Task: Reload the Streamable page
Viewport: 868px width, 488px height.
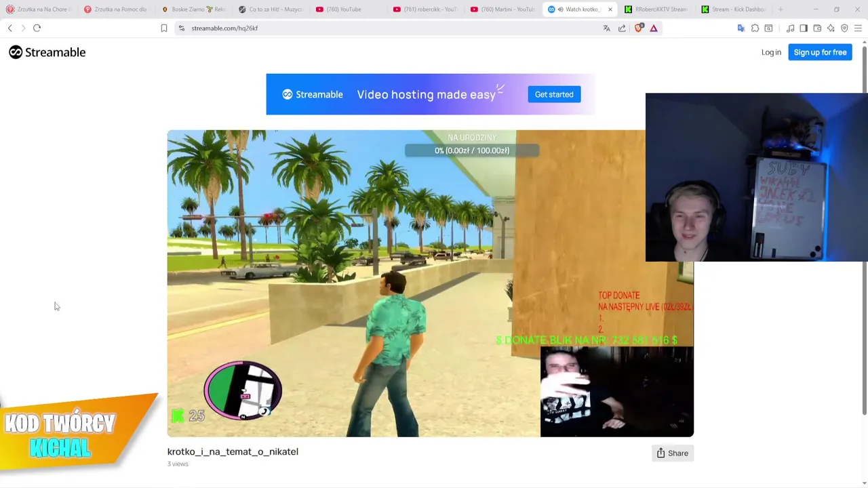Action: pos(37,28)
